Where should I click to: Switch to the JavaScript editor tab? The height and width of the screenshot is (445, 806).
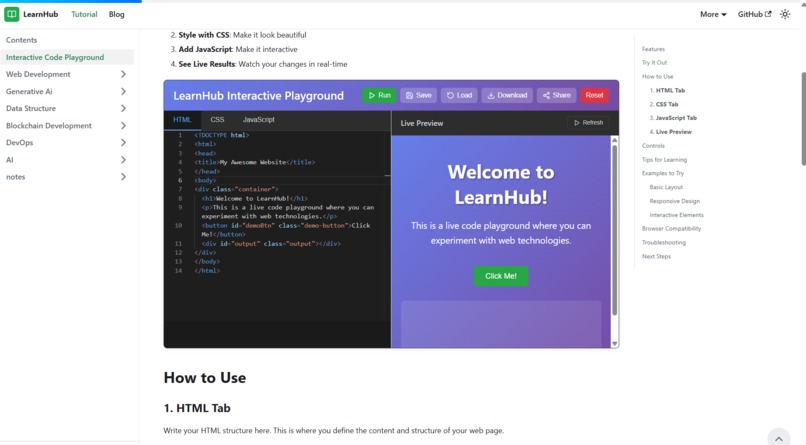click(x=259, y=119)
